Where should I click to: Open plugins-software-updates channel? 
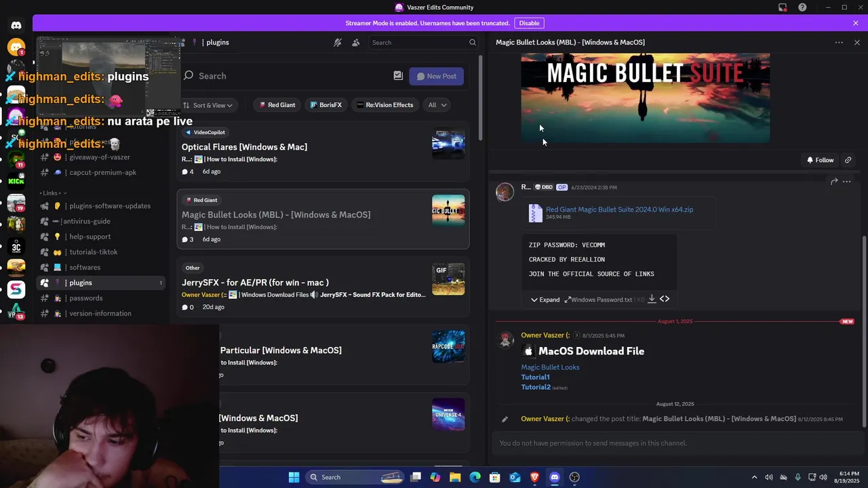pyautogui.click(x=100, y=206)
